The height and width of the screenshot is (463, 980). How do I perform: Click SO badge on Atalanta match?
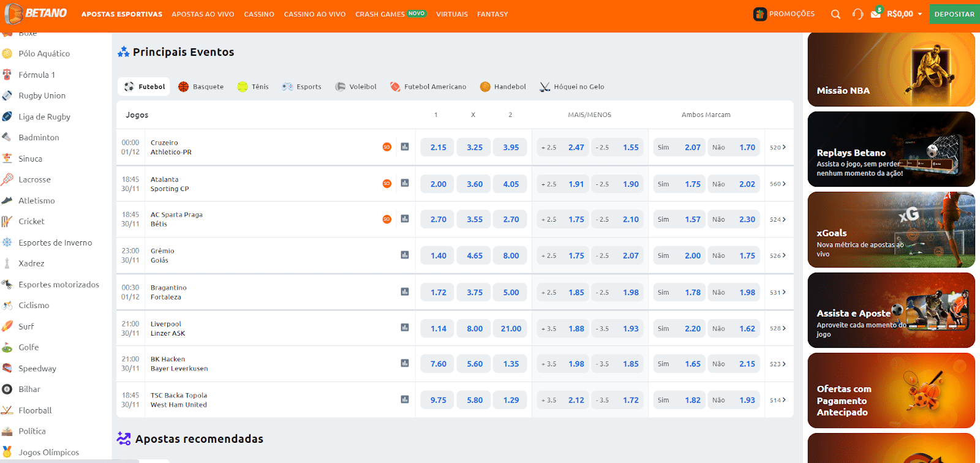click(x=387, y=184)
